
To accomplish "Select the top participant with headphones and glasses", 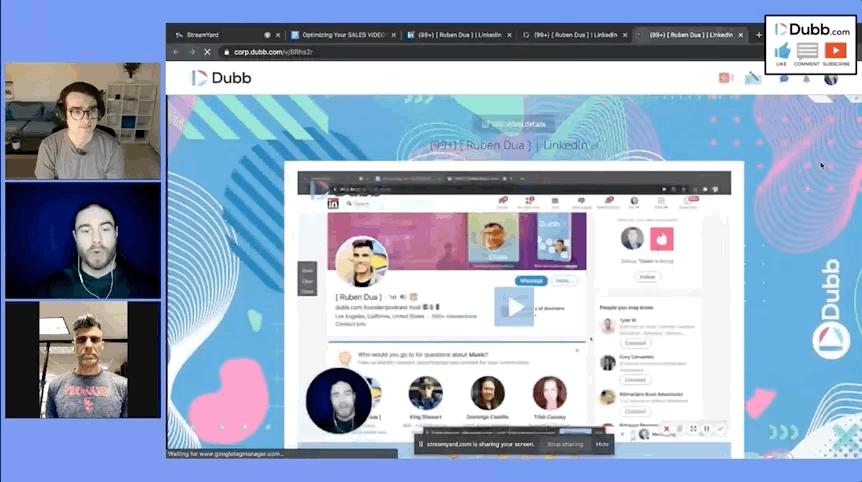I will [83, 121].
